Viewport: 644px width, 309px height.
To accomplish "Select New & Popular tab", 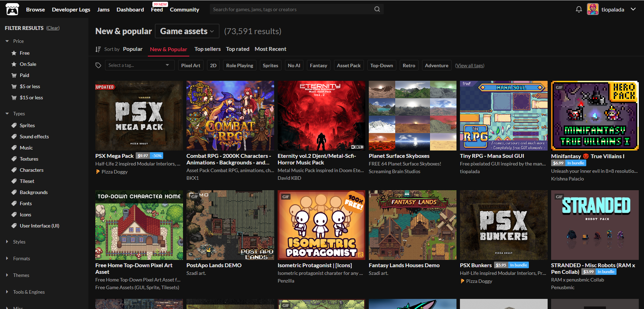I will coord(168,49).
